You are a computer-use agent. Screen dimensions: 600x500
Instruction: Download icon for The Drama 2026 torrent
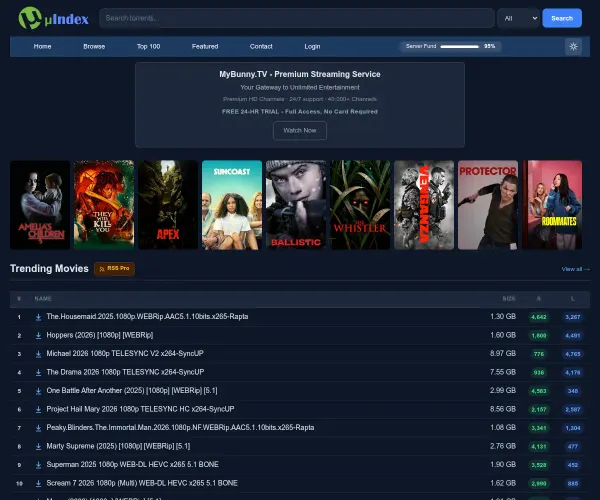click(x=38, y=372)
